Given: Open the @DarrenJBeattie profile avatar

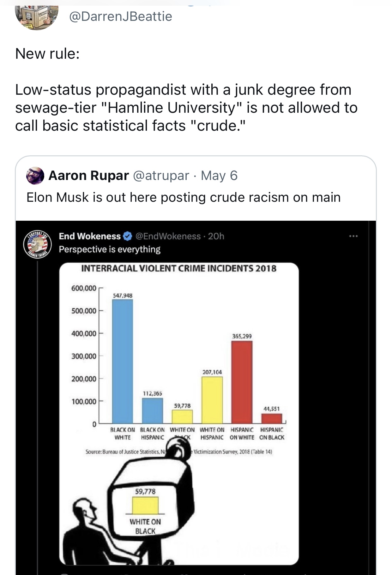Looking at the screenshot, I should 37,16.
